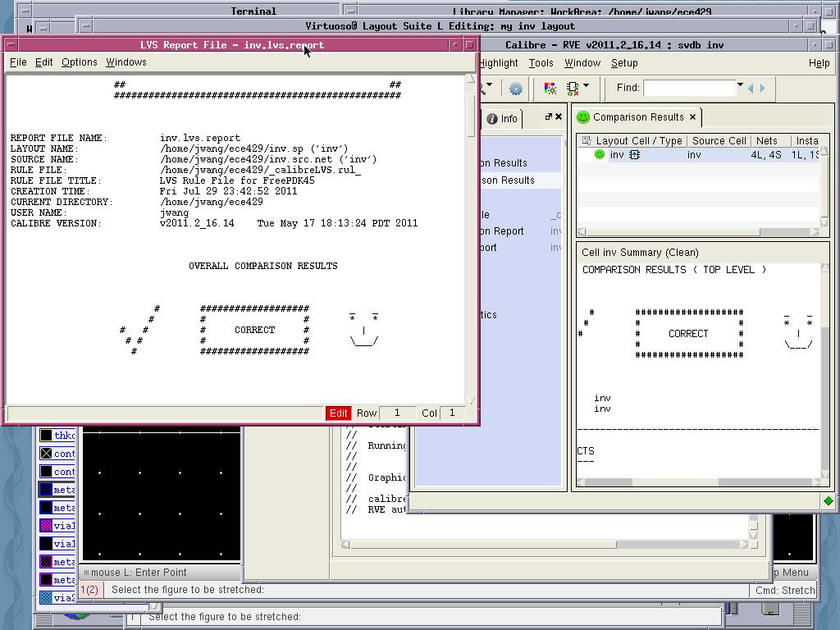Image resolution: width=840 pixels, height=630 pixels.
Task: Click the Col number field in report window
Action: 452,413
